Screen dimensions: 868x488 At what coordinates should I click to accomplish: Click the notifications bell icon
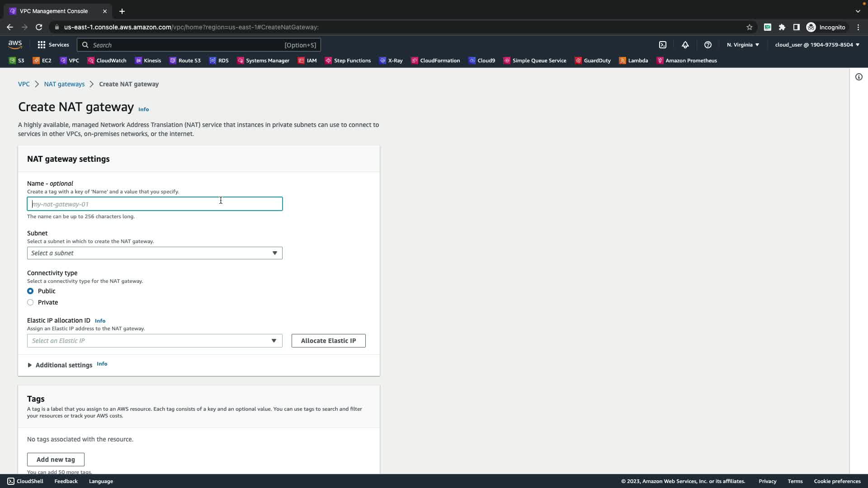[685, 45]
